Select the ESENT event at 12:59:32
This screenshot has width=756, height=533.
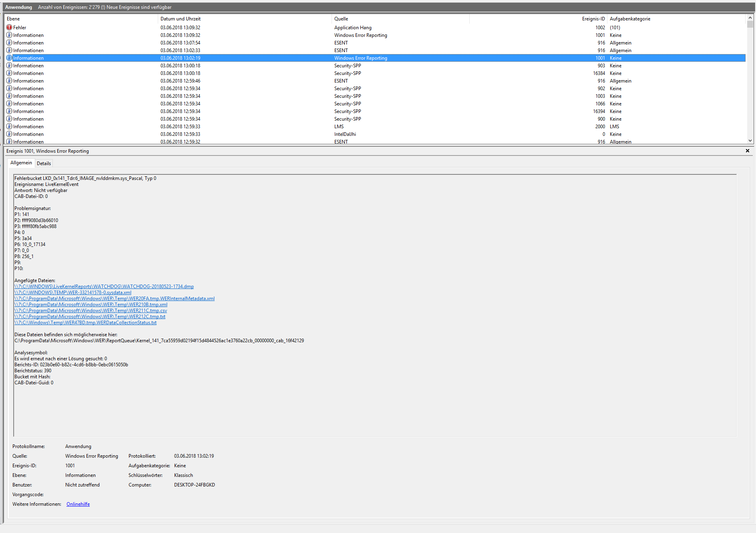point(376,141)
